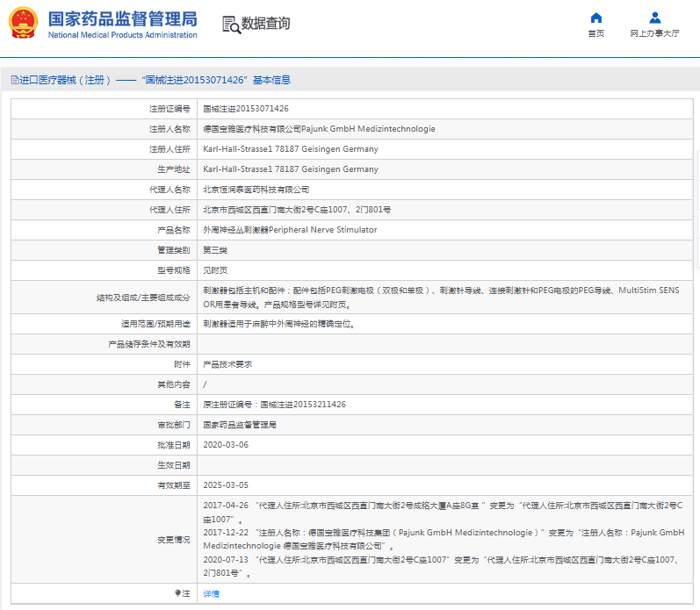
Task: Click registration number 国械注进20153071426 cell value
Action: coord(246,109)
